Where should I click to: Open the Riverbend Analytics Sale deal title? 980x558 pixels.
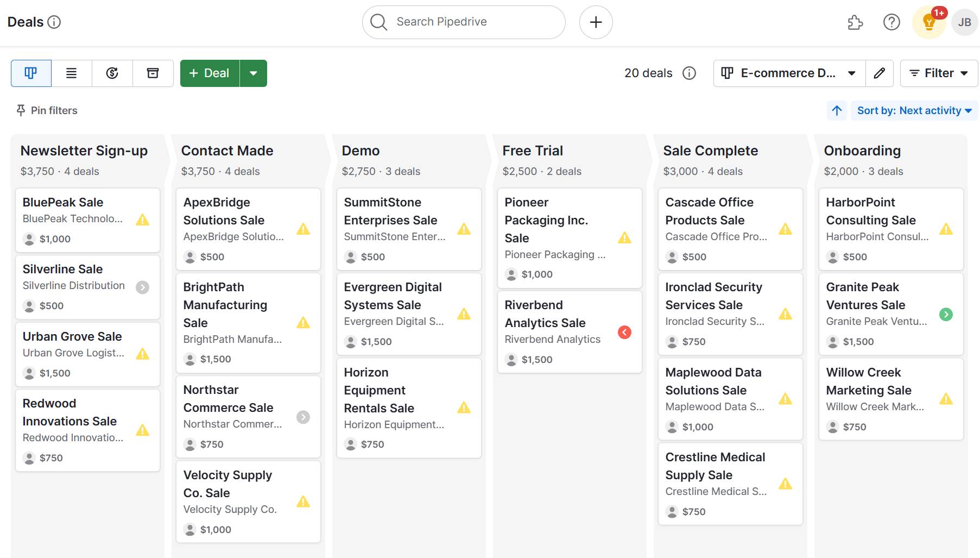(545, 314)
